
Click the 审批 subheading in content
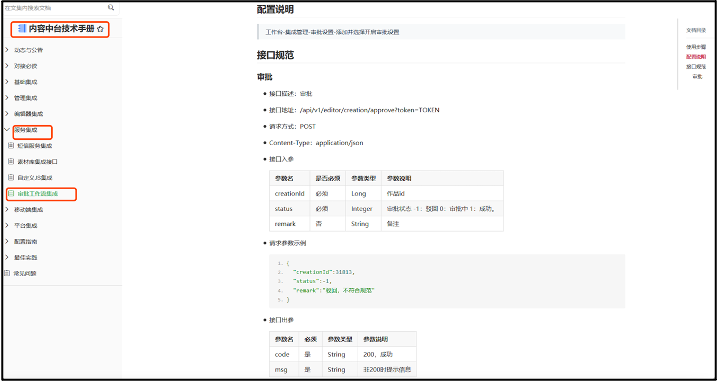[265, 77]
